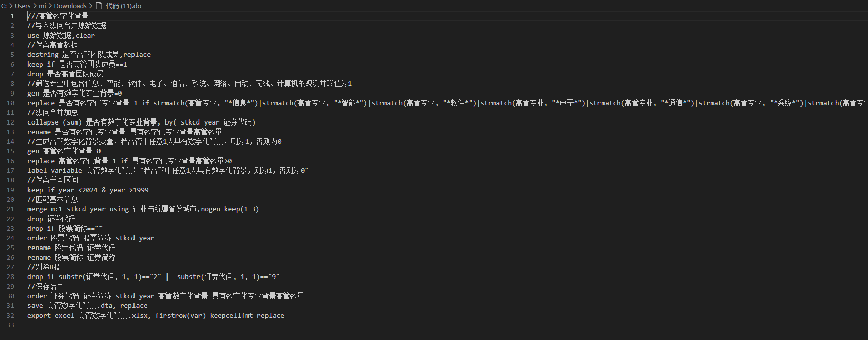Click the 'collapse (sum)' line
868x340 pixels.
pyautogui.click(x=141, y=122)
